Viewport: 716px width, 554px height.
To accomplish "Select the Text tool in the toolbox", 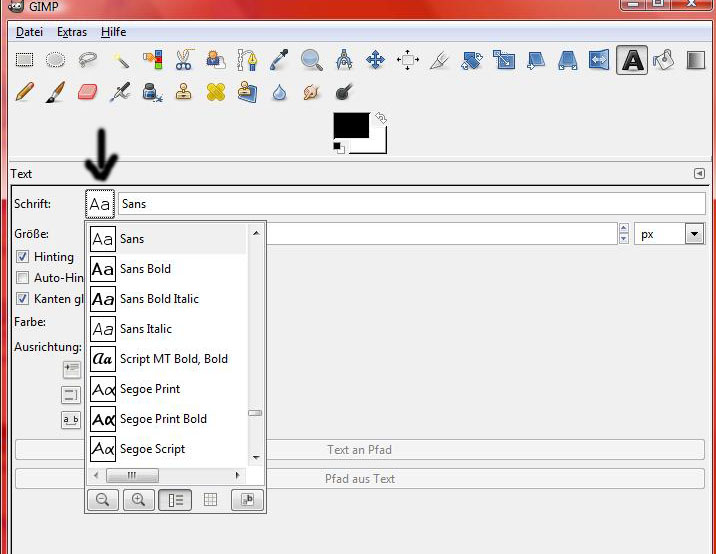I will [x=631, y=61].
